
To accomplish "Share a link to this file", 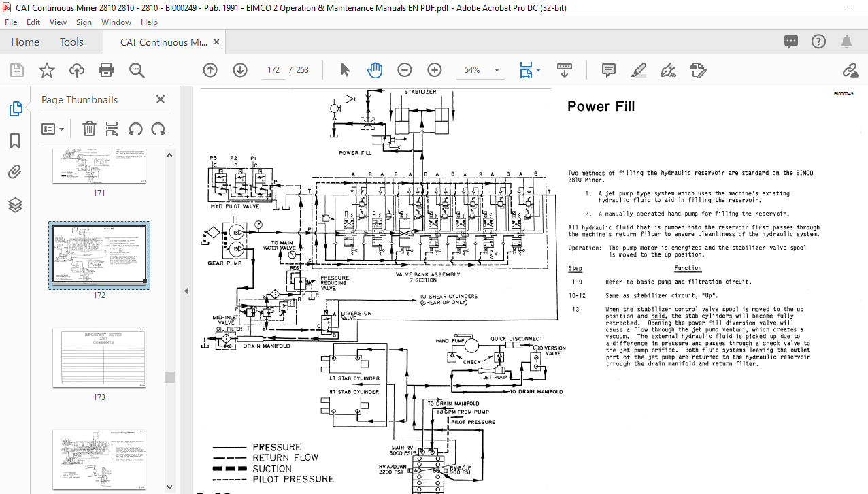I will point(850,70).
